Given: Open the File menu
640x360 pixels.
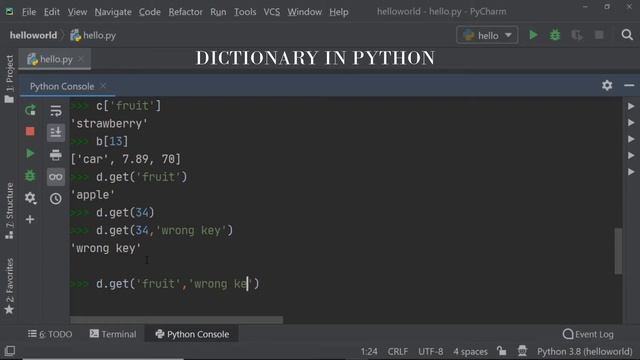Looking at the screenshot, I should [x=29, y=12].
